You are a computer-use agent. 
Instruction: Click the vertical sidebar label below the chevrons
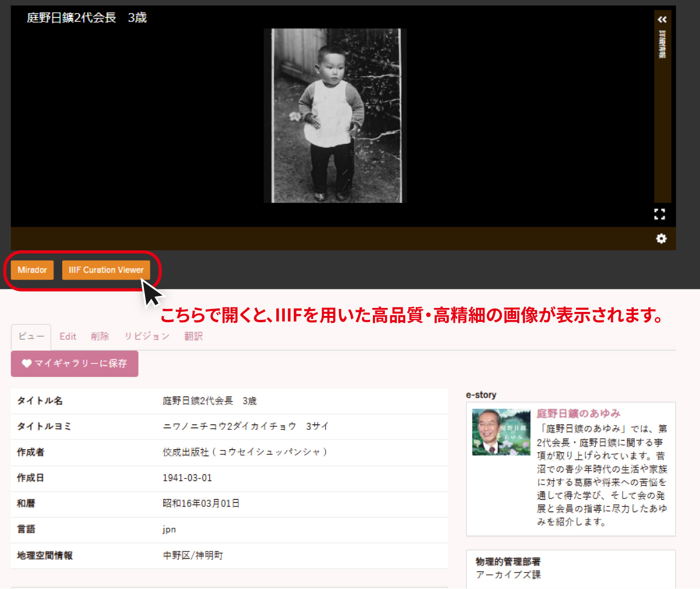coord(662,45)
